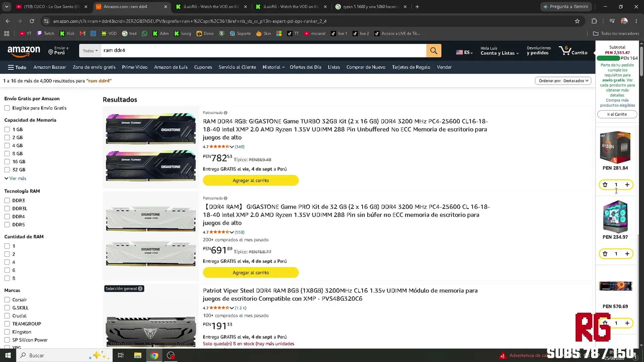Viewport: 644px width, 362px height.
Task: Click the Chrome address bar URL
Action: pos(190,21)
